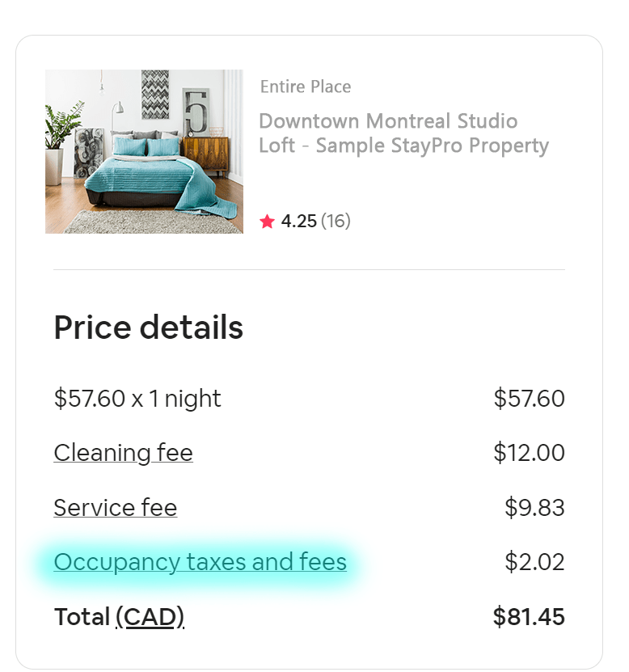The image size is (629, 672).
Task: Click the bold Total label
Action: tap(82, 617)
